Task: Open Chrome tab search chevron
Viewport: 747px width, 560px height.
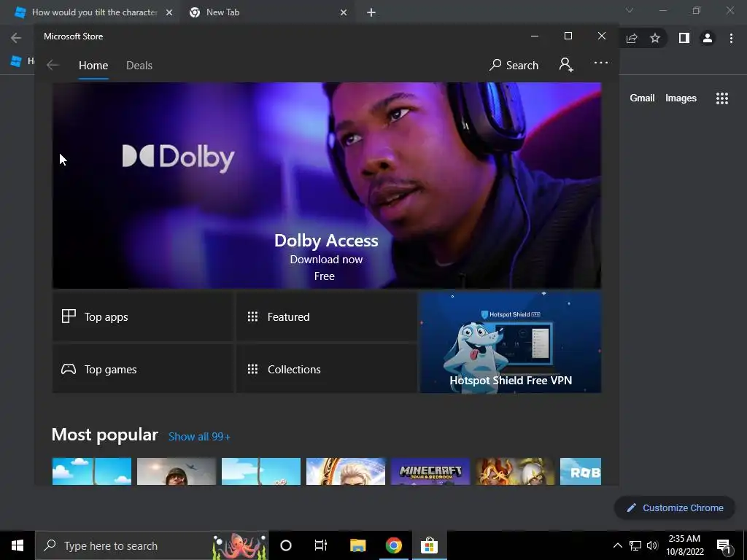Action: click(630, 10)
